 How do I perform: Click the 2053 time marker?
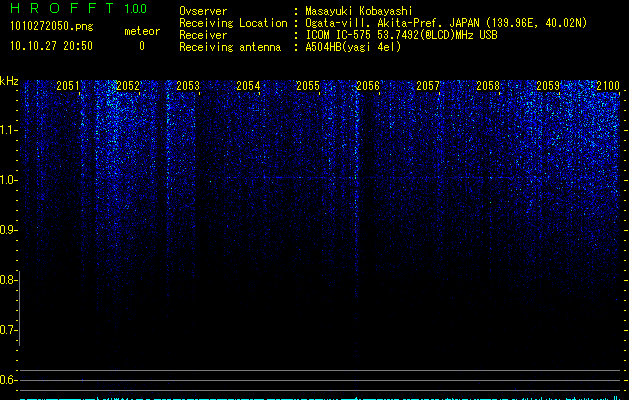pyautogui.click(x=188, y=86)
